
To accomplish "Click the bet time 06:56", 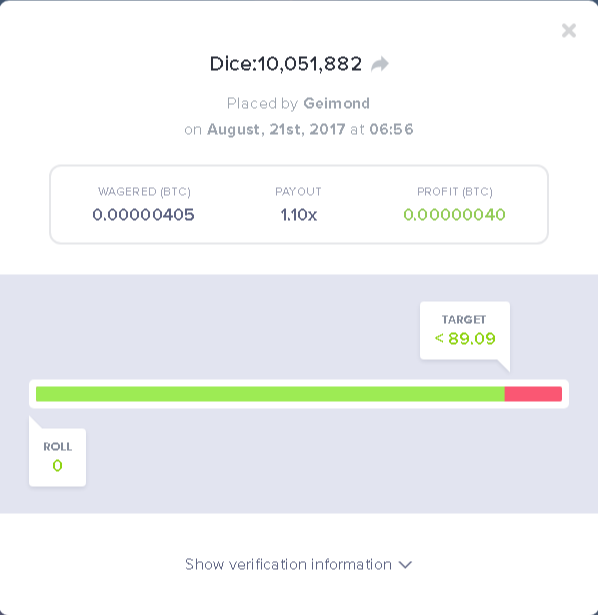I will click(391, 129).
